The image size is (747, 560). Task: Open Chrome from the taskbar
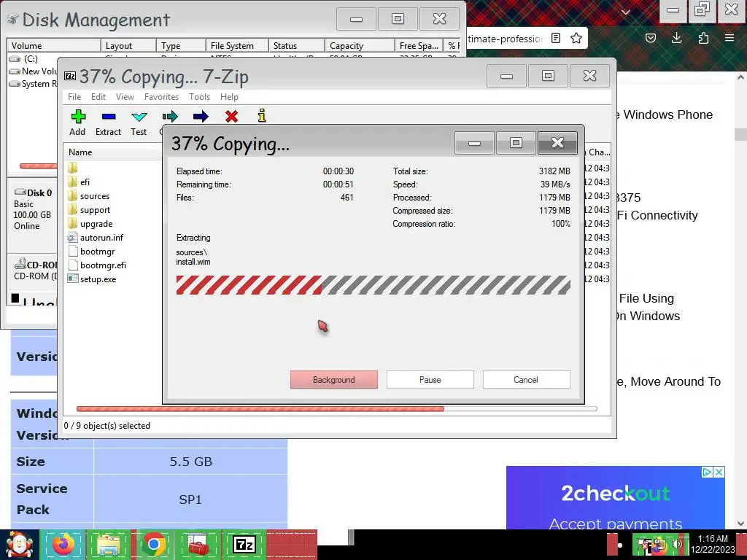153,544
